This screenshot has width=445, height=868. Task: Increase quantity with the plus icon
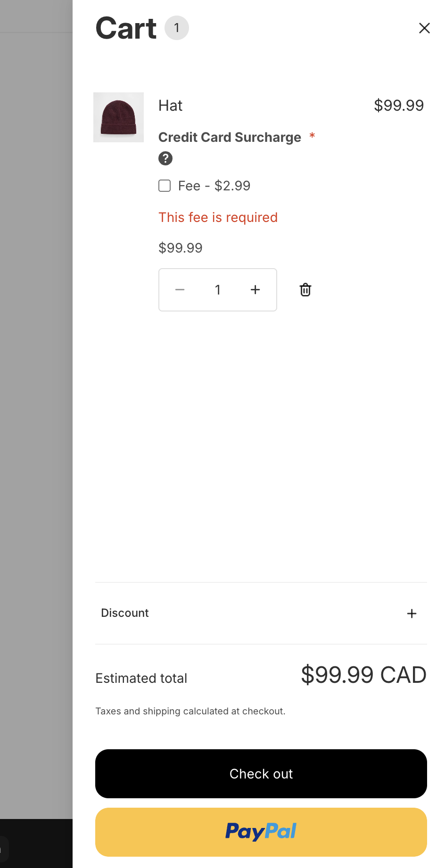(255, 290)
